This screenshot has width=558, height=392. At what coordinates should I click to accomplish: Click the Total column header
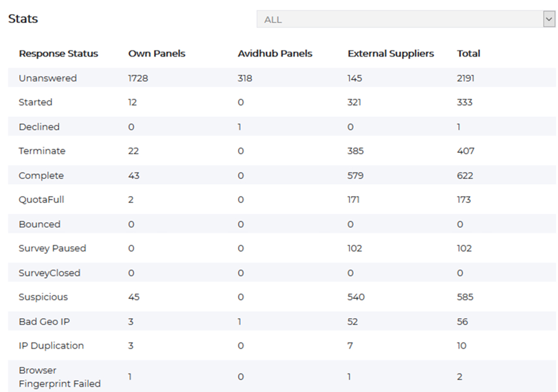coord(468,53)
